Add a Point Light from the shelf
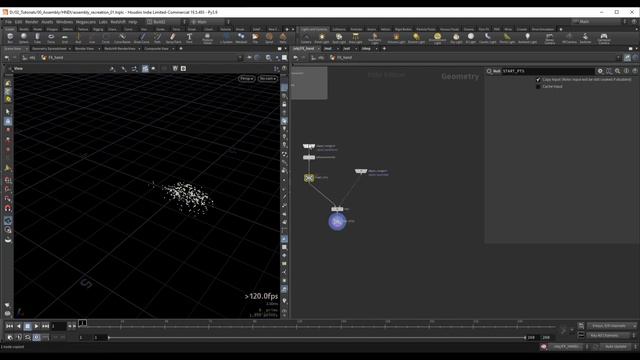 322,38
